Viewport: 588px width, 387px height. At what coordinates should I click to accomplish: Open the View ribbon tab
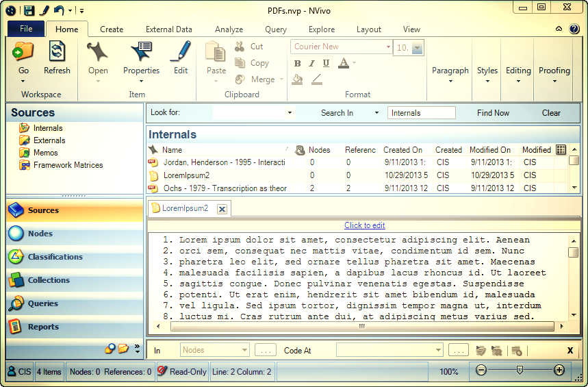tap(411, 29)
